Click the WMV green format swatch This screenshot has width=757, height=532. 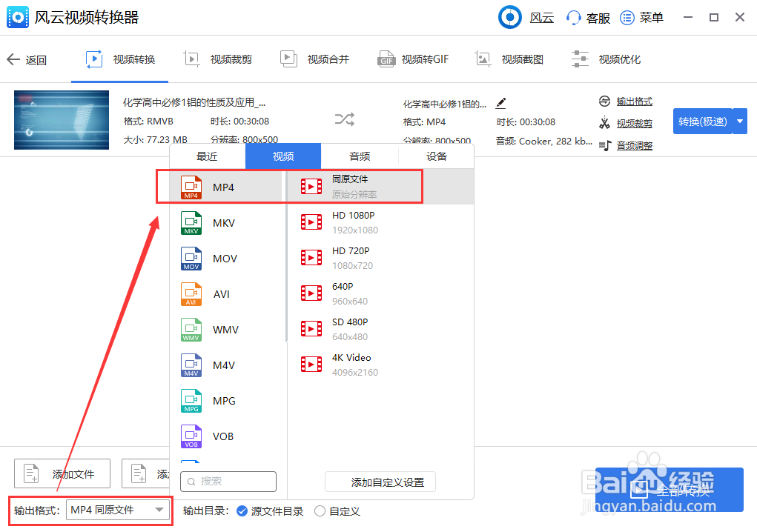[191, 329]
